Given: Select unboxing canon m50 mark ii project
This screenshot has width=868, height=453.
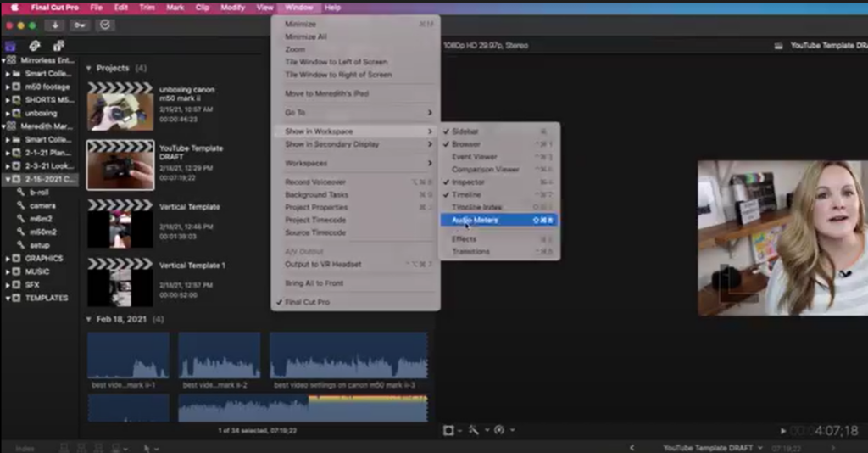Looking at the screenshot, I should pyautogui.click(x=120, y=107).
